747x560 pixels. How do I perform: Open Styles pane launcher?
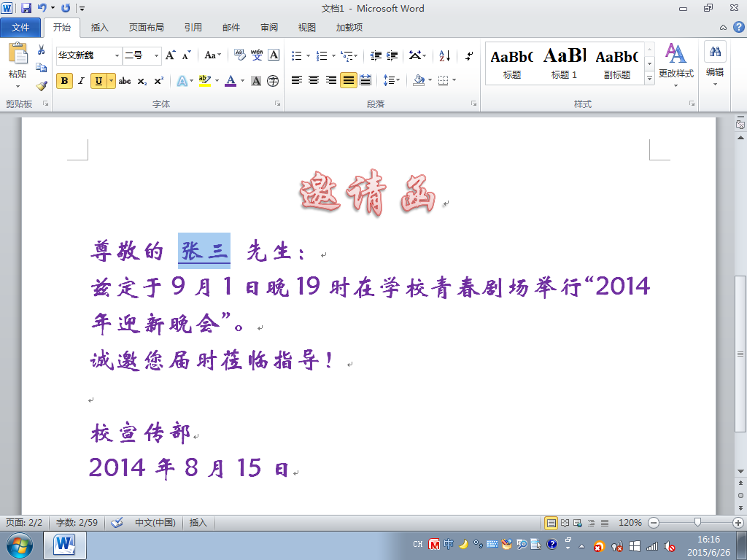(692, 104)
